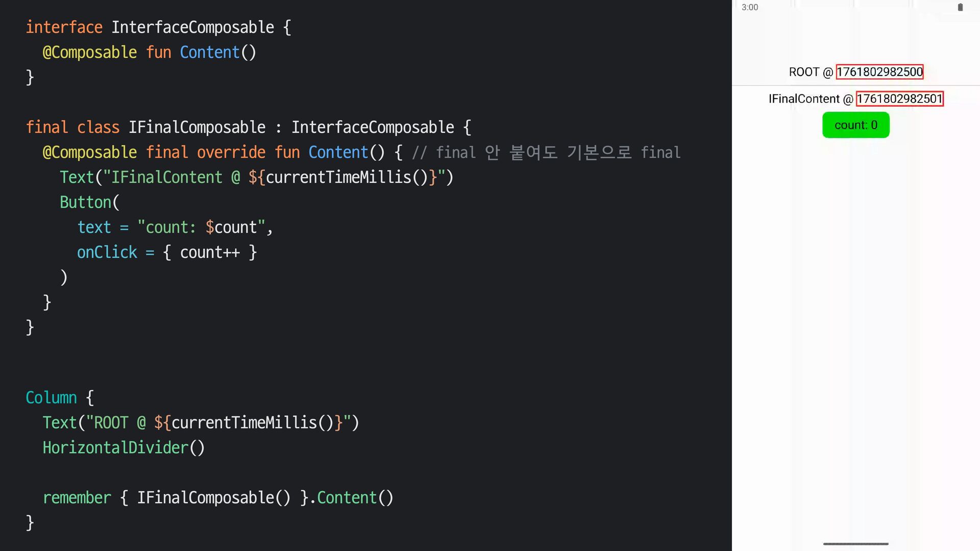Click the IFinalContent timestamp 1761802982501
Screen dimensions: 980x551
click(x=899, y=99)
